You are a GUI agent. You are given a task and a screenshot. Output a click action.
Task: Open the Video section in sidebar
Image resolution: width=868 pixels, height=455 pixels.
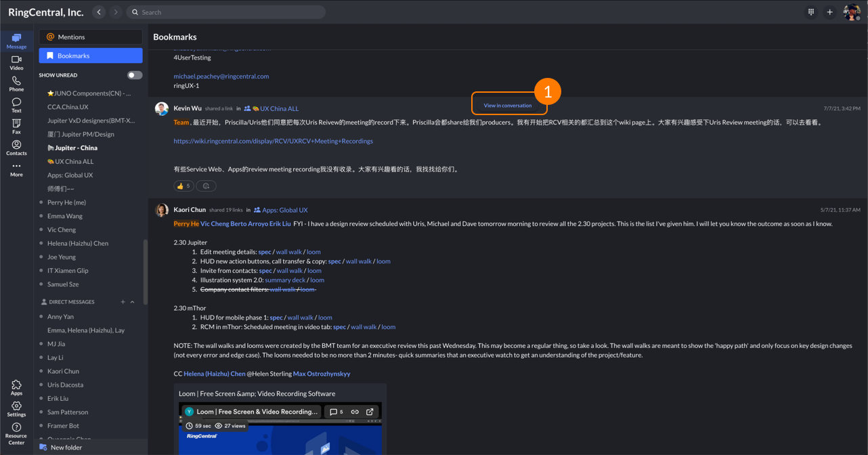(16, 62)
